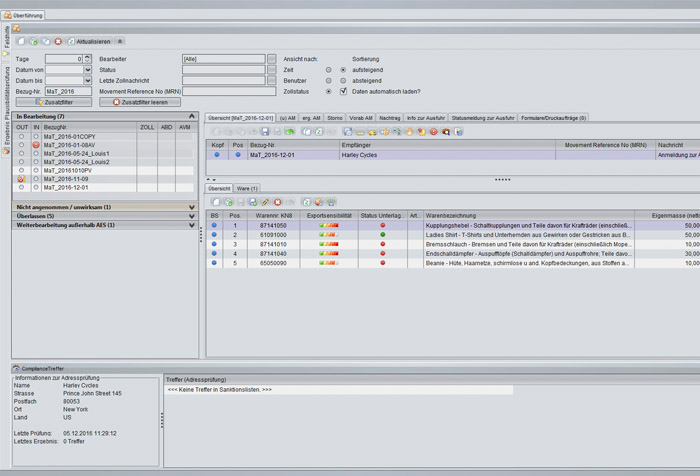Screen dimensions: 700x476
Task: Open the Überführung tab at top
Action: [x=23, y=15]
